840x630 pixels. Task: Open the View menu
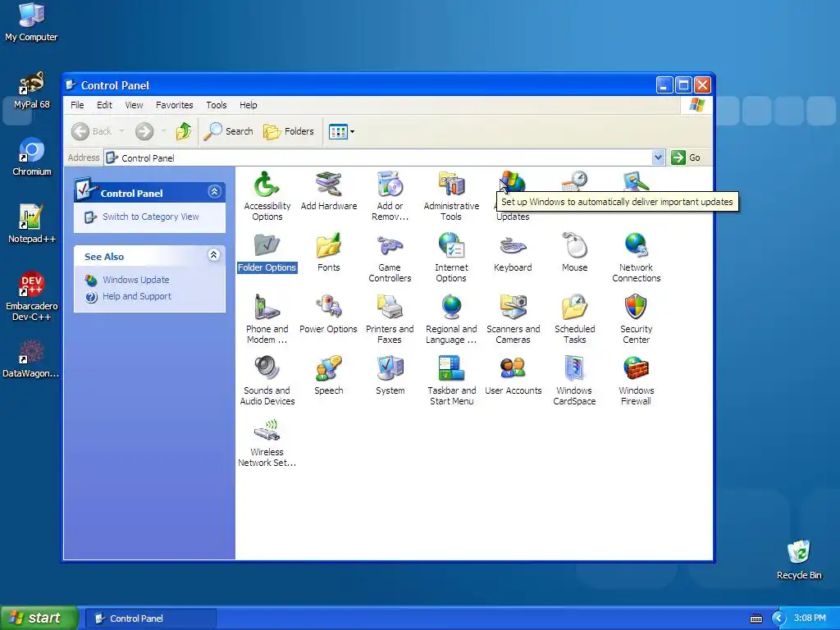(x=134, y=105)
